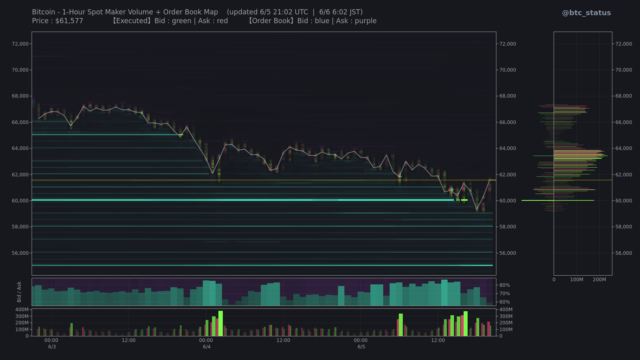Click '72,000' on the main chart's left axis

coord(20,44)
